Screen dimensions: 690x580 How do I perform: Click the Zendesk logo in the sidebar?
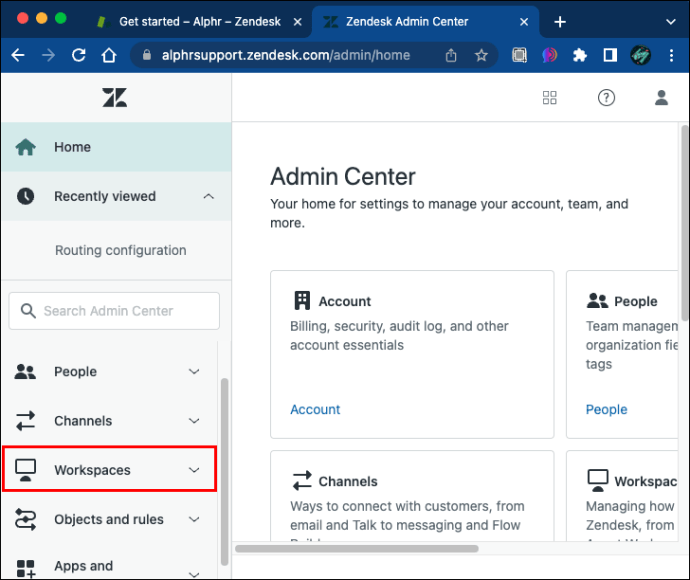point(114,97)
